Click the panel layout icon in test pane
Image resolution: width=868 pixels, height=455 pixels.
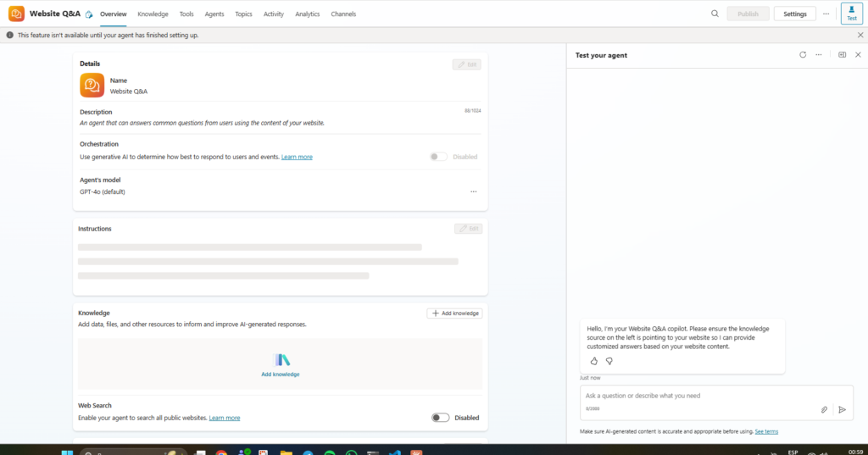tap(842, 55)
